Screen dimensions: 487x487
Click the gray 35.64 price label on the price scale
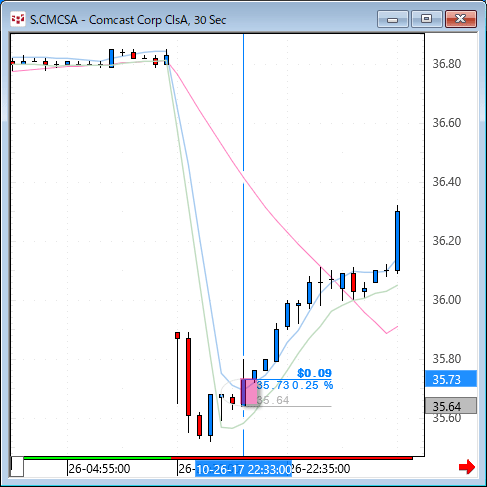click(451, 406)
